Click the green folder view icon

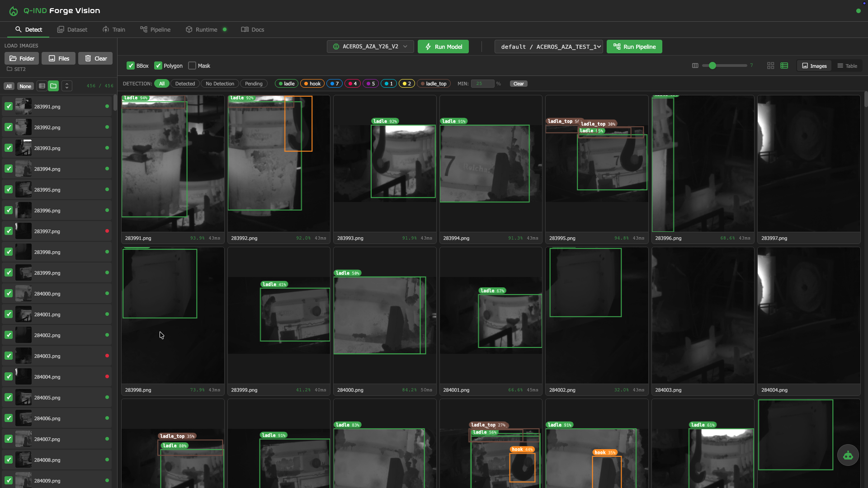coord(53,86)
